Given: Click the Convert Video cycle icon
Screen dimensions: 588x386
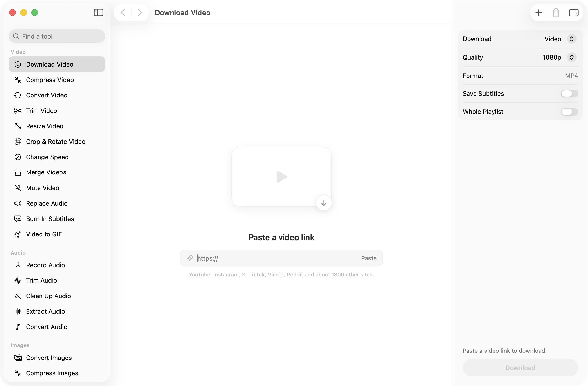Looking at the screenshot, I should (x=18, y=95).
